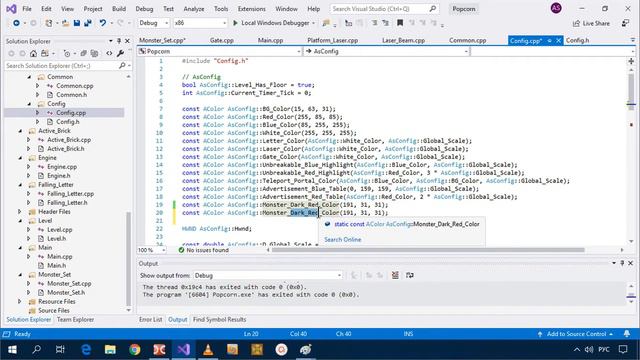Open VLC from the taskbar
Screen dimensions: 640x360
tap(208, 350)
